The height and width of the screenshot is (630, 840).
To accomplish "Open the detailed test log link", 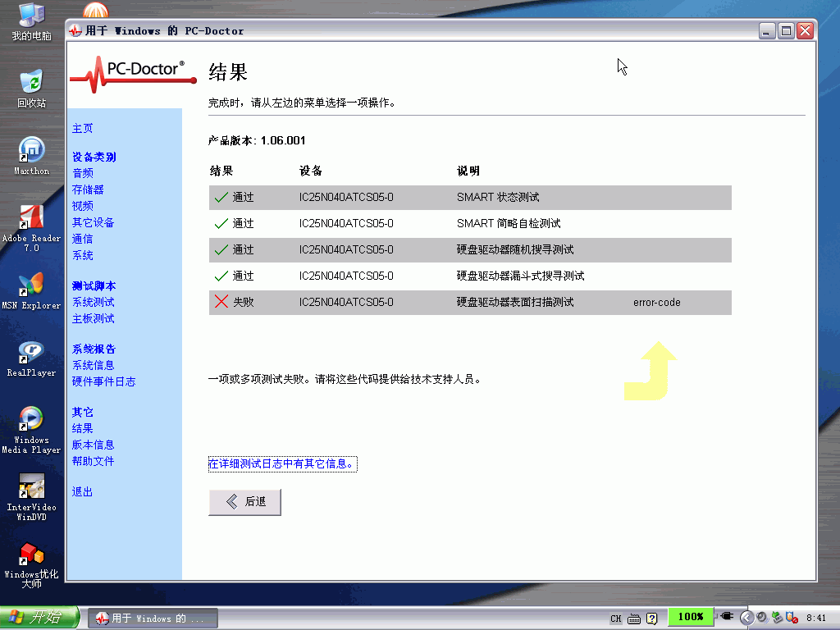I will click(x=282, y=464).
